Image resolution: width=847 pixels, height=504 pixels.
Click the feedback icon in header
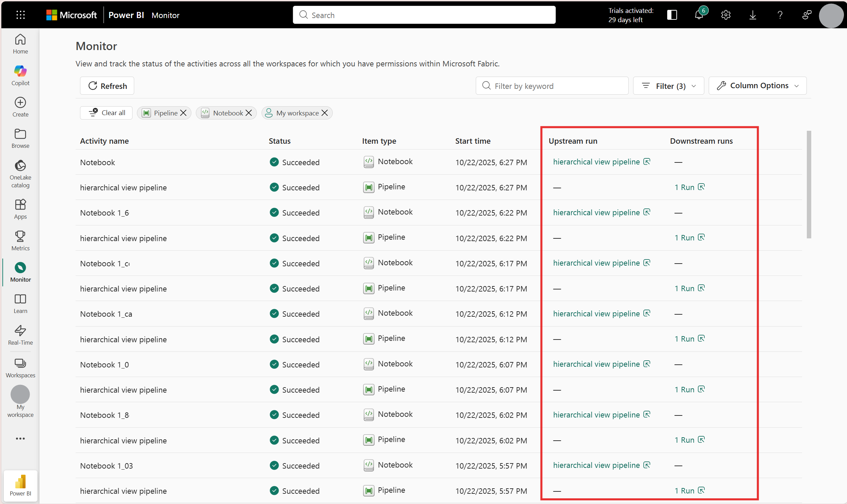(806, 15)
